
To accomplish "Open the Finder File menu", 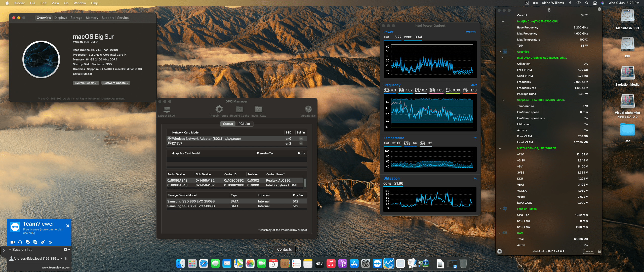I will (x=32, y=3).
